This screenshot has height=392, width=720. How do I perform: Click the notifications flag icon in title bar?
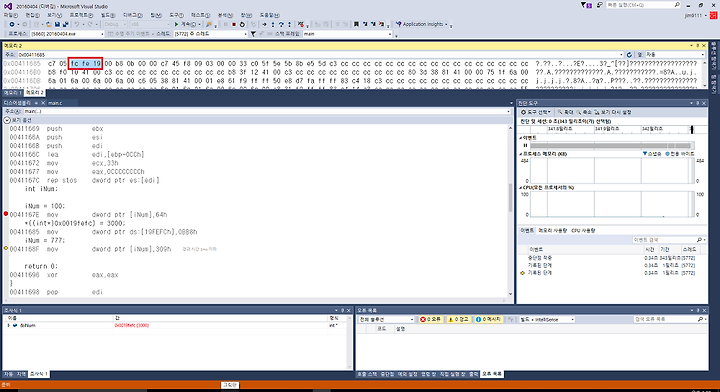tap(586, 5)
